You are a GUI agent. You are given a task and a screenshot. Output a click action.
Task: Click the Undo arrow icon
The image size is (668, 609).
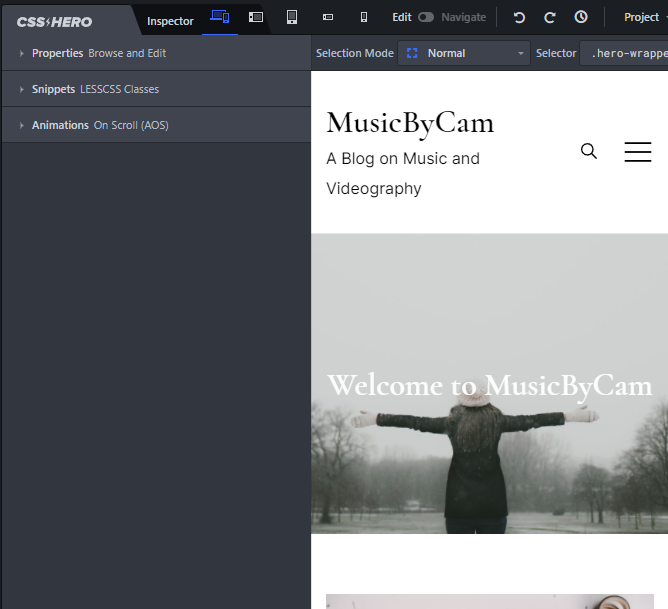(519, 17)
